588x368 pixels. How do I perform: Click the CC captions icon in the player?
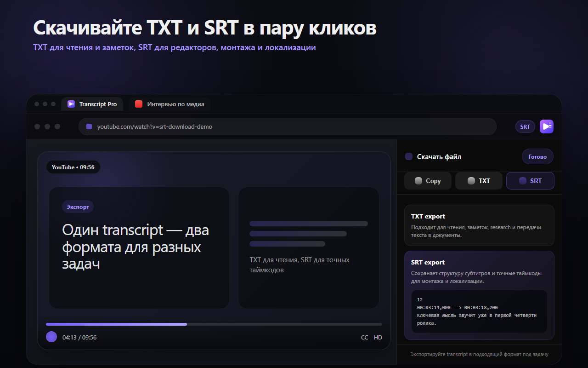pyautogui.click(x=365, y=337)
